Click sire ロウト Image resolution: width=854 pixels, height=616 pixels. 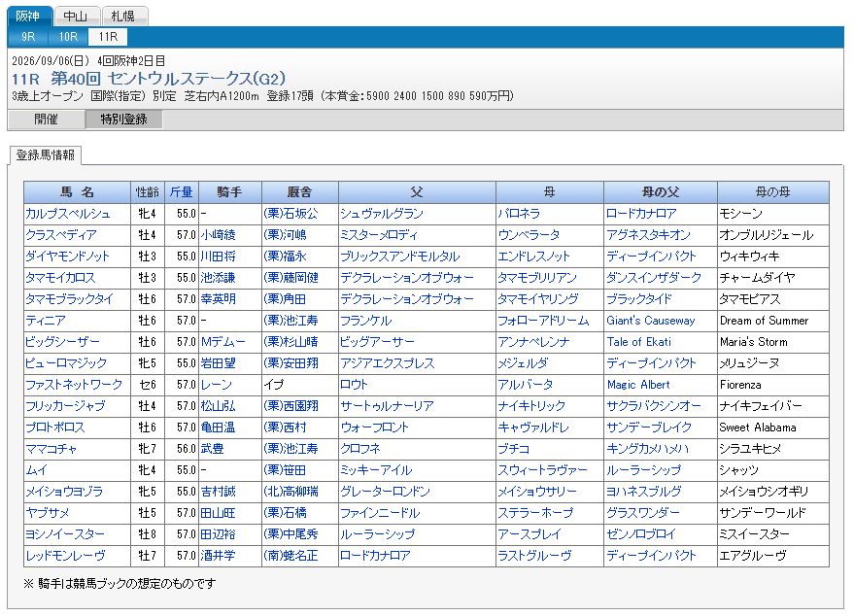tap(354, 385)
